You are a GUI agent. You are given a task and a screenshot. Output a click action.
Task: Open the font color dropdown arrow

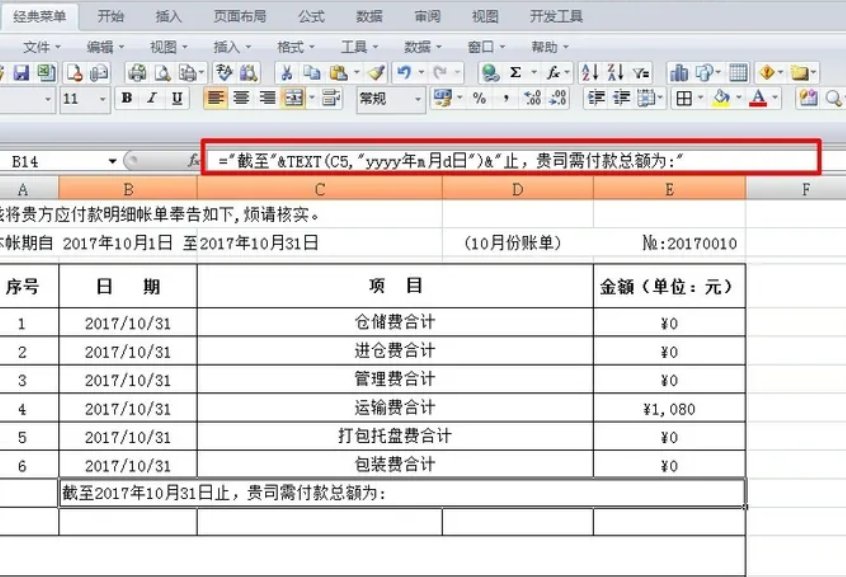(775, 98)
